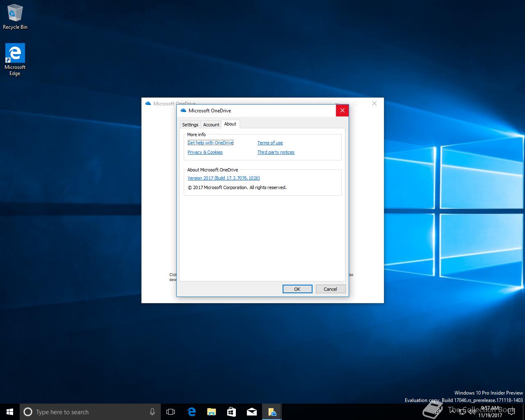
Task: Launch Edge from the taskbar
Action: 191,412
